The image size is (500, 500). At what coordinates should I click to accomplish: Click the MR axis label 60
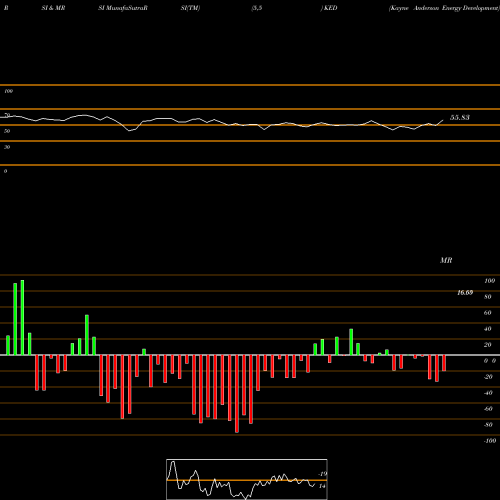488,313
